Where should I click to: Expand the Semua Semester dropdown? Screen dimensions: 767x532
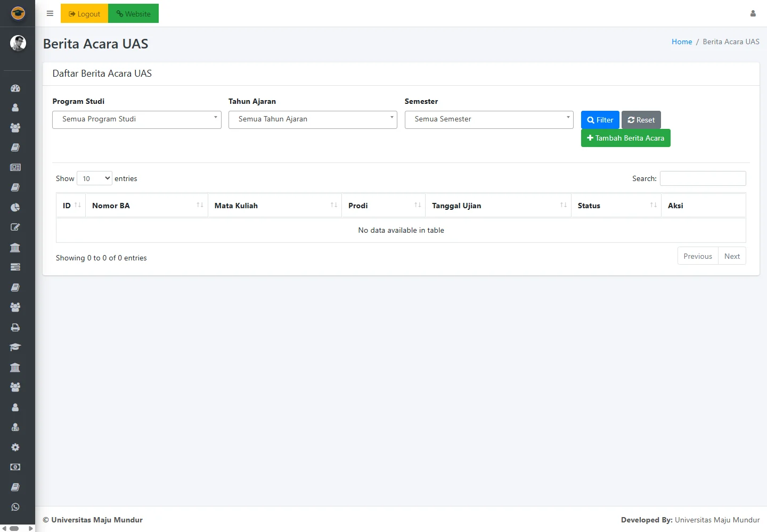point(488,119)
